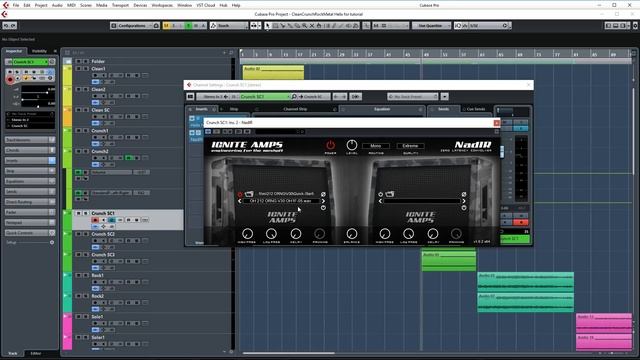
Task: Open the Transport menu
Action: coord(120,5)
